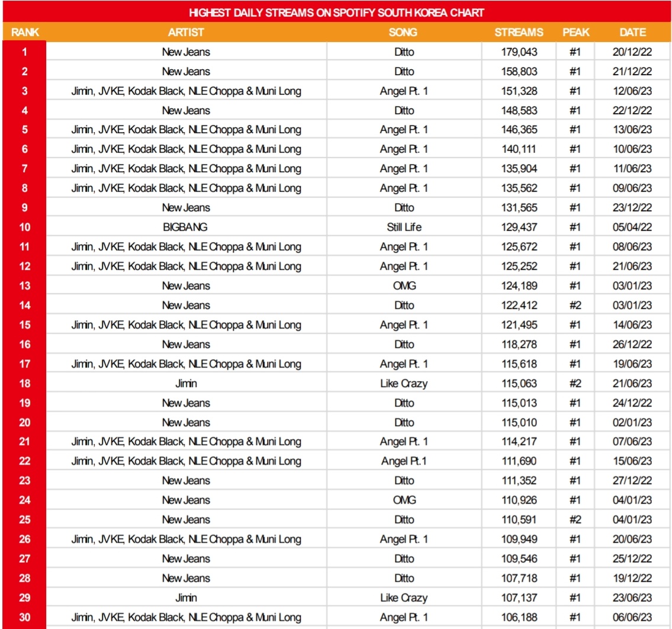The height and width of the screenshot is (629, 672).
Task: Click the rank number 10 cell
Action: point(24,227)
